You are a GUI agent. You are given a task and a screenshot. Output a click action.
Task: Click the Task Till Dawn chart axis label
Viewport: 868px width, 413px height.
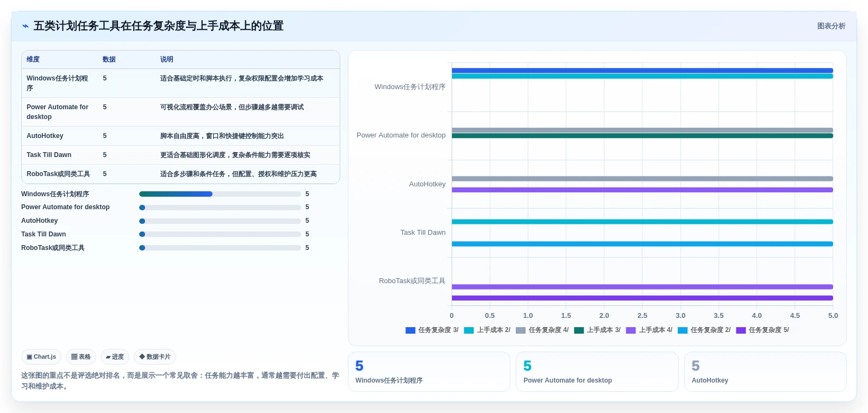click(x=423, y=233)
